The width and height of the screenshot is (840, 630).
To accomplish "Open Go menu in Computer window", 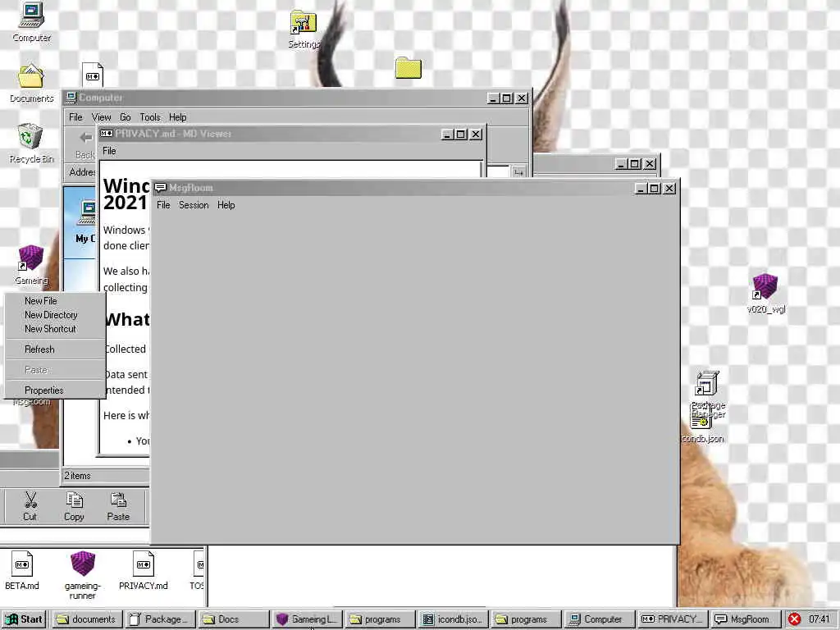I will tap(126, 117).
